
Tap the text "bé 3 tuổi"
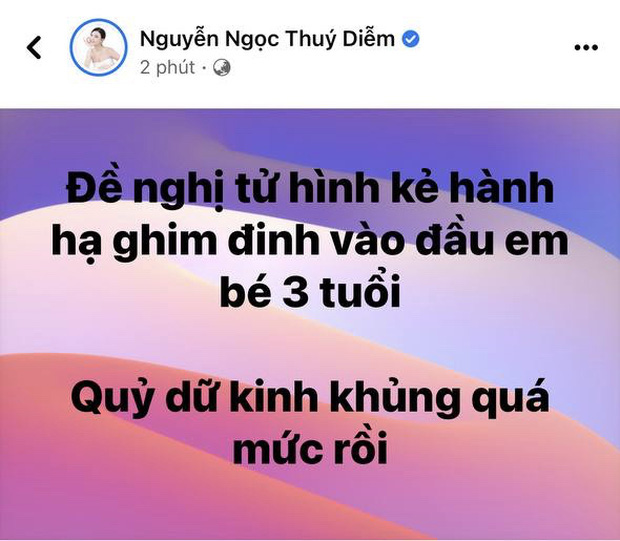[x=310, y=292]
